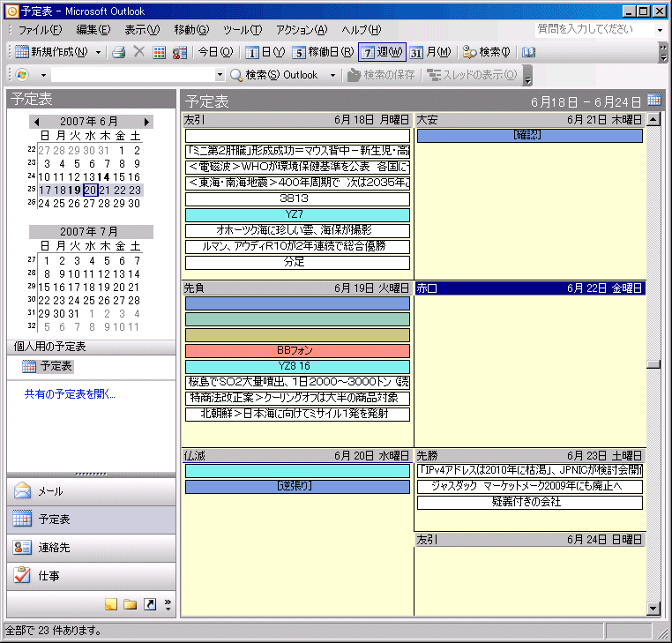Click the メール navigation button

[x=50, y=491]
